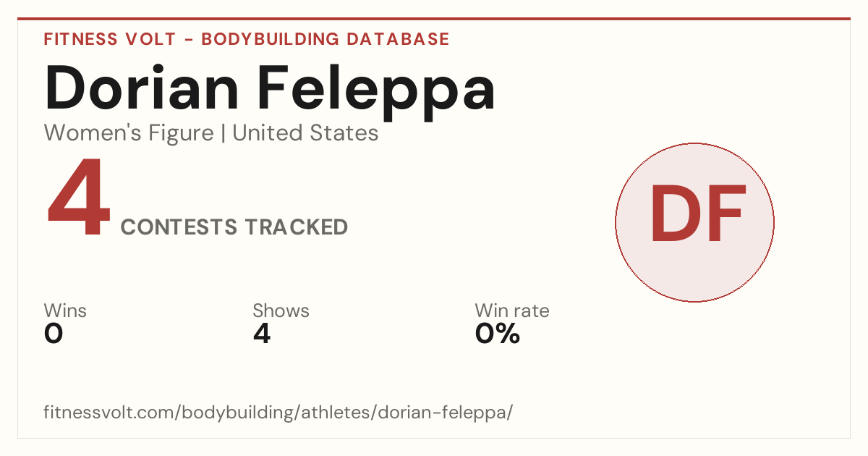Click the Shows stat label
The height and width of the screenshot is (456, 868).
pyautogui.click(x=281, y=311)
